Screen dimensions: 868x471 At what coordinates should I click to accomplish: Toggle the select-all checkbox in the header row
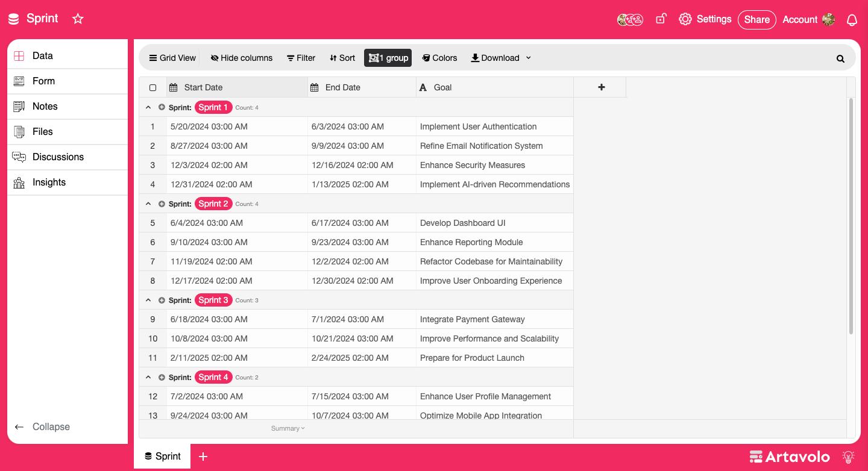[x=153, y=87]
